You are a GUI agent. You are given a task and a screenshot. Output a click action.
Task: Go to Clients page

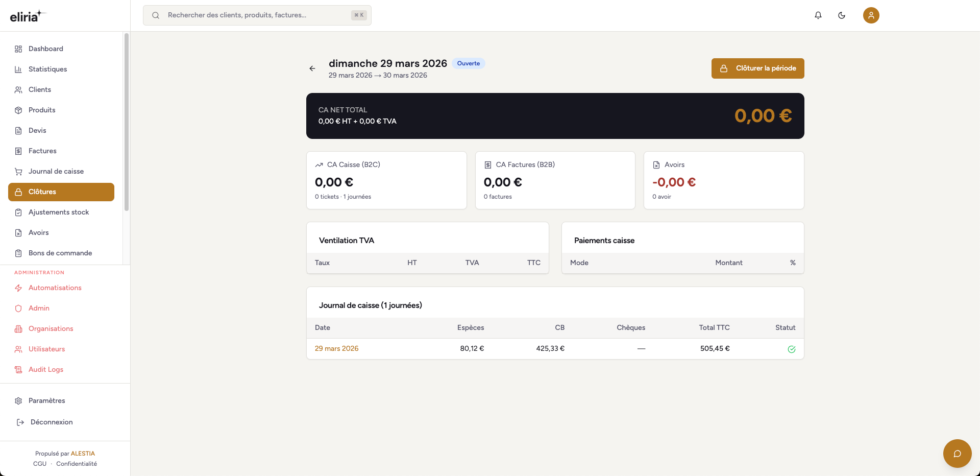coord(61,90)
